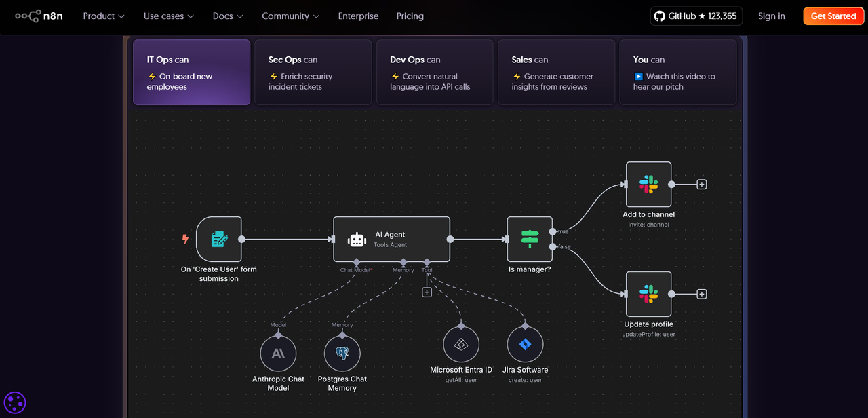Viewport: 868px width, 418px height.
Task: Click 'Microsoft Entra ID' label text
Action: pyautogui.click(x=461, y=370)
